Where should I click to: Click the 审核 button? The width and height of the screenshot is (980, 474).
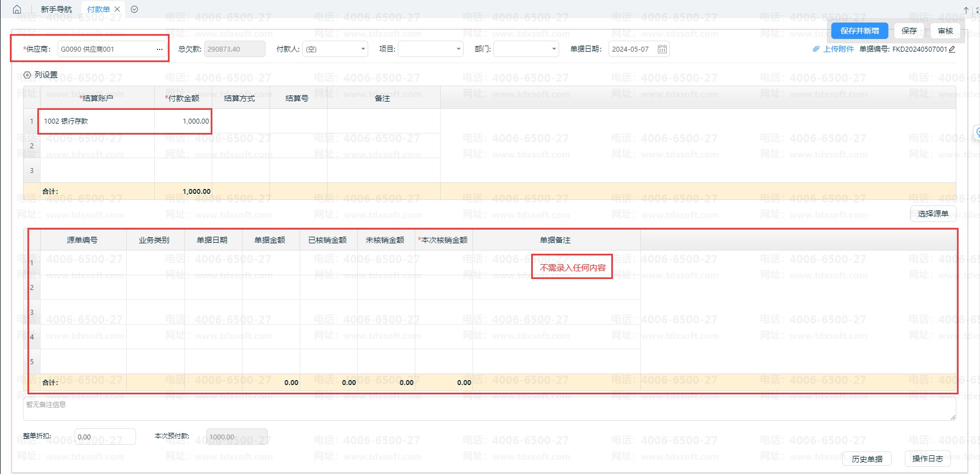(x=945, y=31)
